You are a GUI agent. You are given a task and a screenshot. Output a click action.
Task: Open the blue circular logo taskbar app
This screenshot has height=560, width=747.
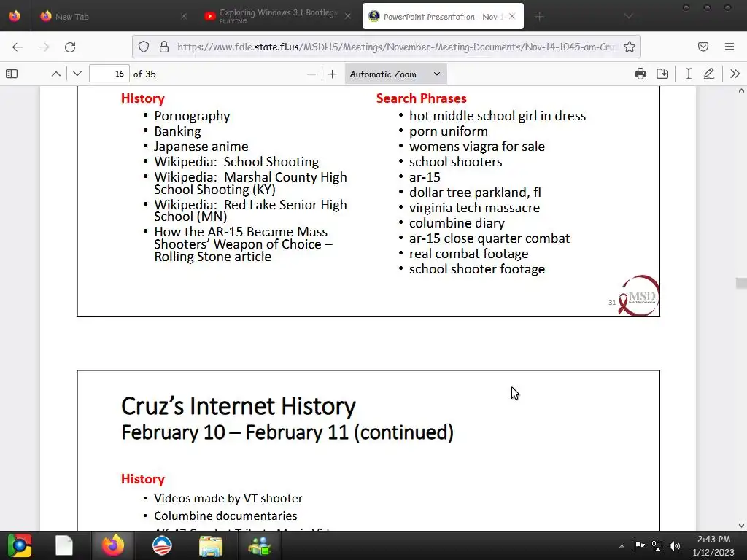[x=161, y=545]
